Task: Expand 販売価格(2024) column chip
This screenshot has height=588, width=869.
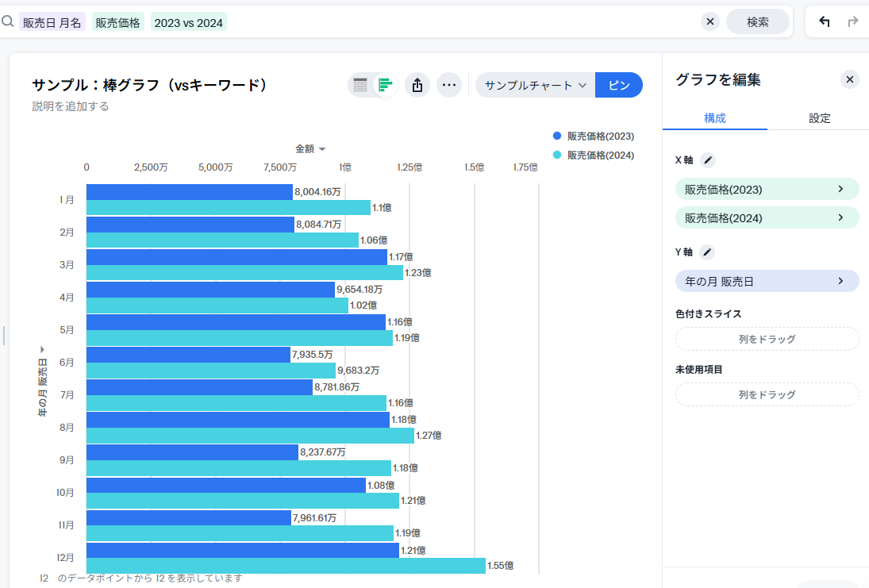Action: coord(767,217)
